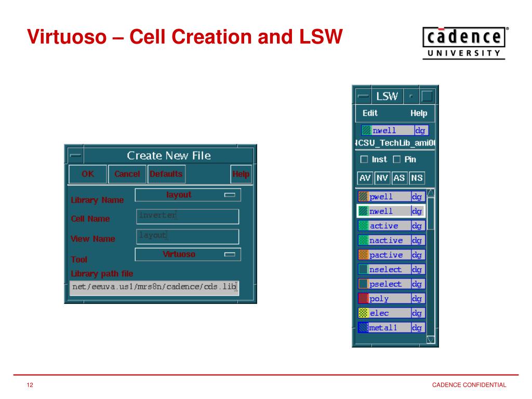Screen dimensions: 532x399
Task: Click the Cell Name field containing inverter
Action: coord(187,216)
